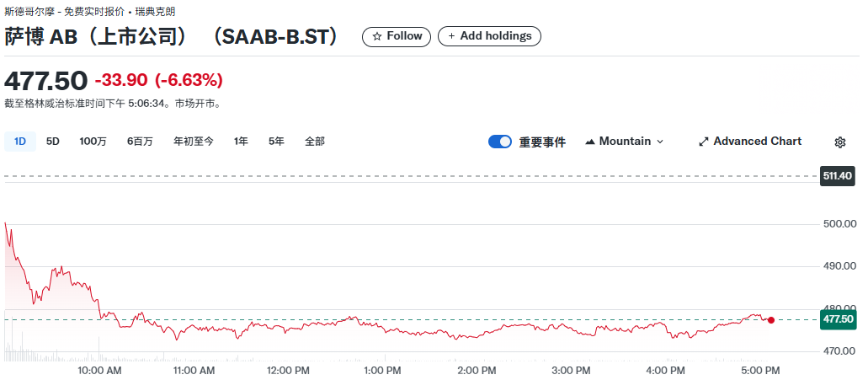Select the 年初至今 range tab
The width and height of the screenshot is (868, 380).
pos(193,142)
